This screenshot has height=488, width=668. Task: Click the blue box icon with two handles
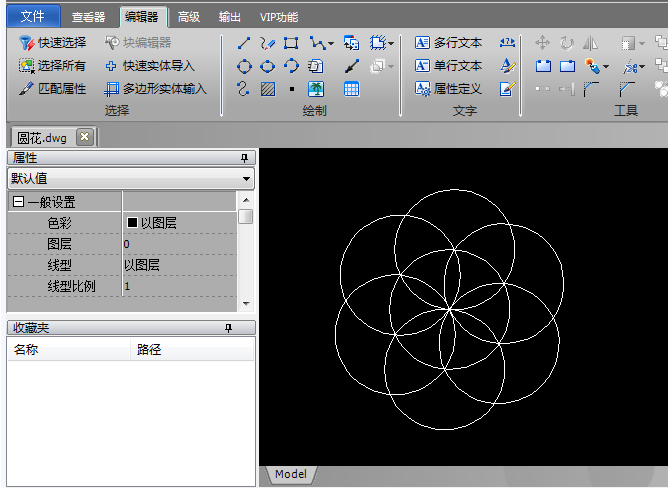tap(543, 66)
